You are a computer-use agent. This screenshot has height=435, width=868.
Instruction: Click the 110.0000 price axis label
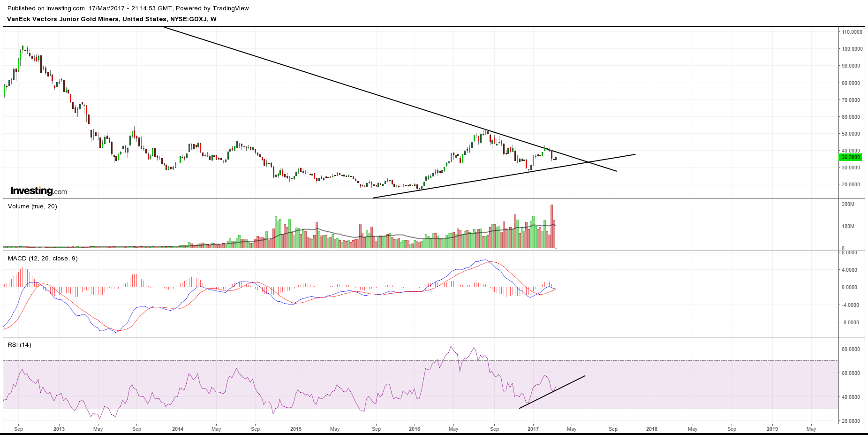852,32
